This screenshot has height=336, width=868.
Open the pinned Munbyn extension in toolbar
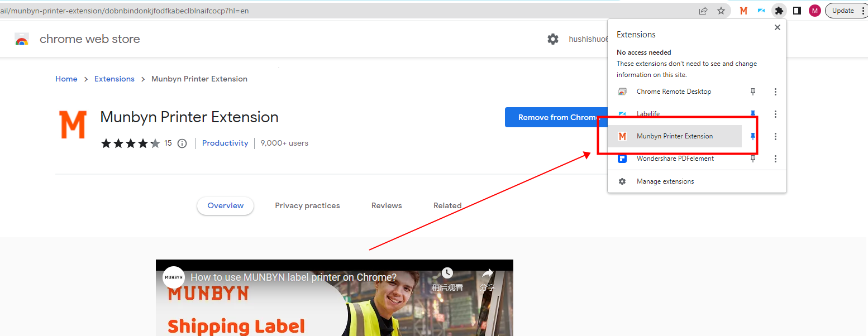click(x=743, y=11)
